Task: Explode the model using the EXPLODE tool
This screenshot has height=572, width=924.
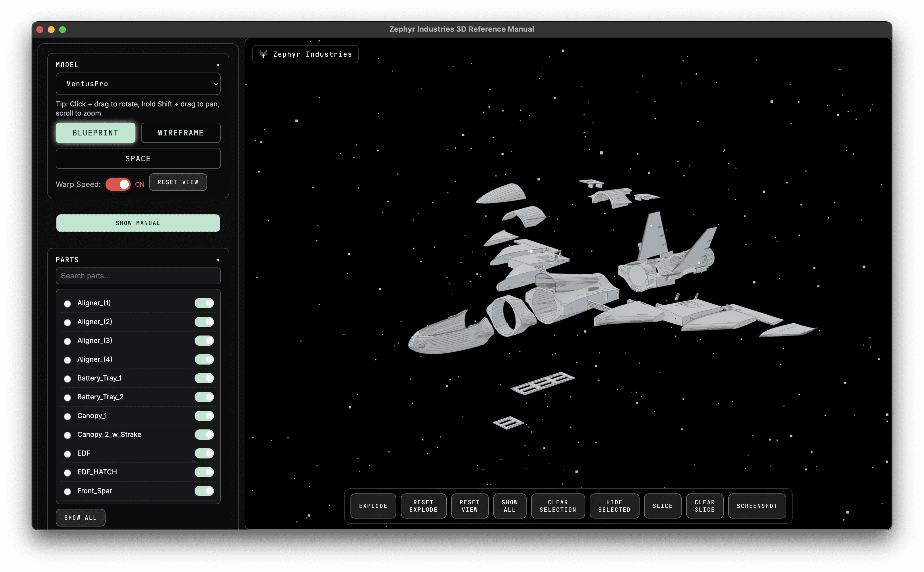Action: coord(373,506)
